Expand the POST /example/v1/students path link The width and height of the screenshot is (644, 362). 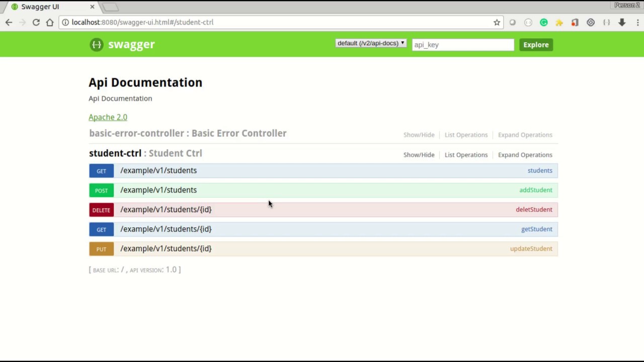pos(158,190)
